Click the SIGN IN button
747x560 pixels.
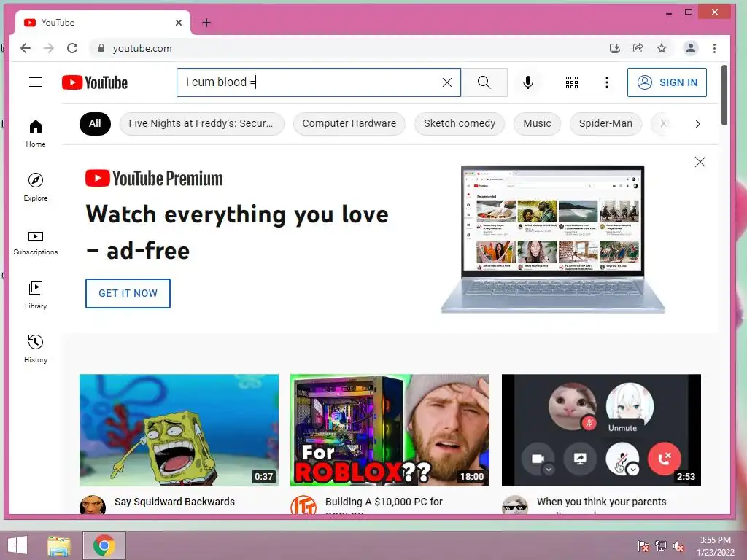click(x=667, y=82)
